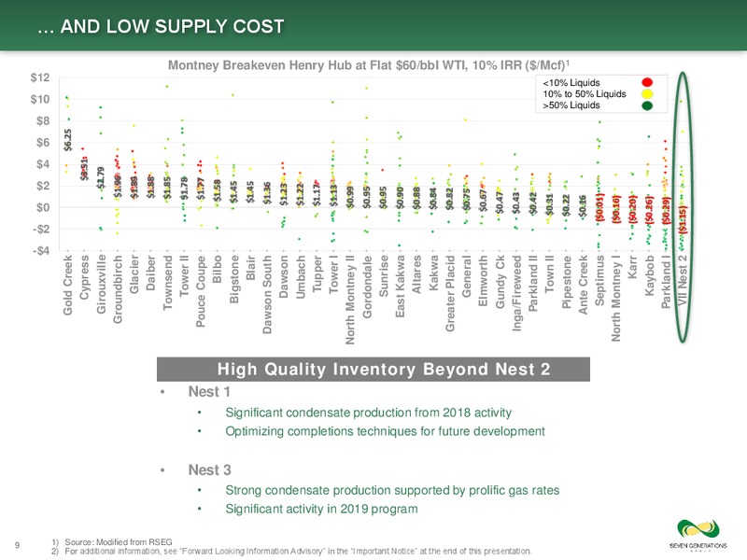The width and height of the screenshot is (747, 560).
Task: Click the ($0.01) value label for Septimus
Action: coord(600,207)
